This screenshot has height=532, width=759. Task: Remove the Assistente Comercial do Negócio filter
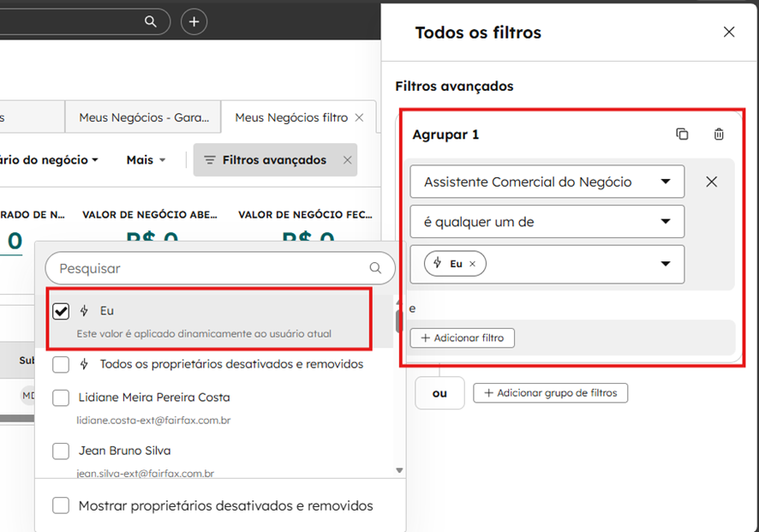[711, 182]
